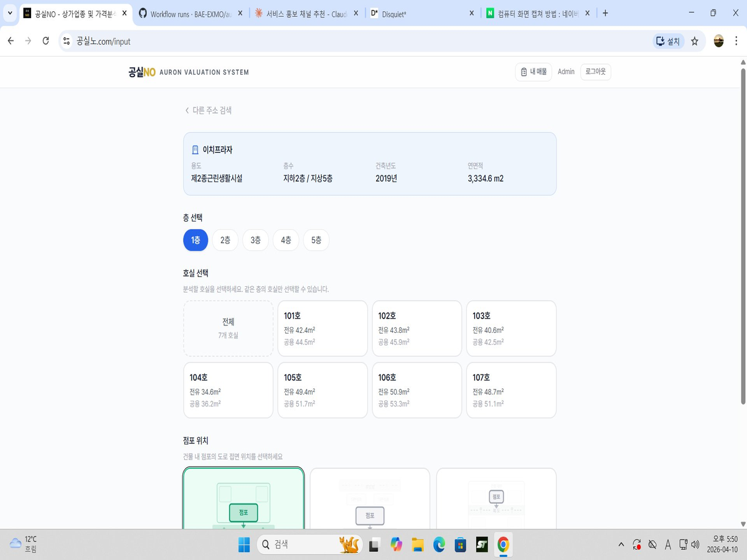Click the address bar URL field
This screenshot has height=560, width=747.
[x=361, y=41]
